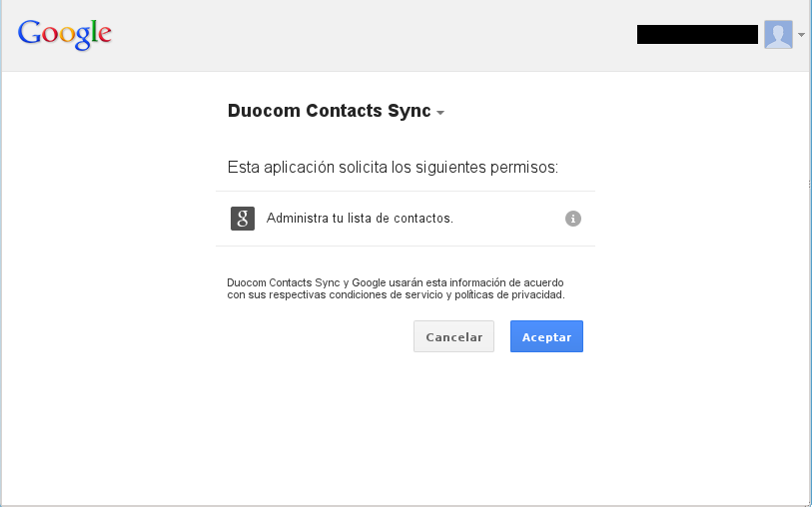This screenshot has width=812, height=507.
Task: Click the blue 'G' of Google logo
Action: point(30,33)
